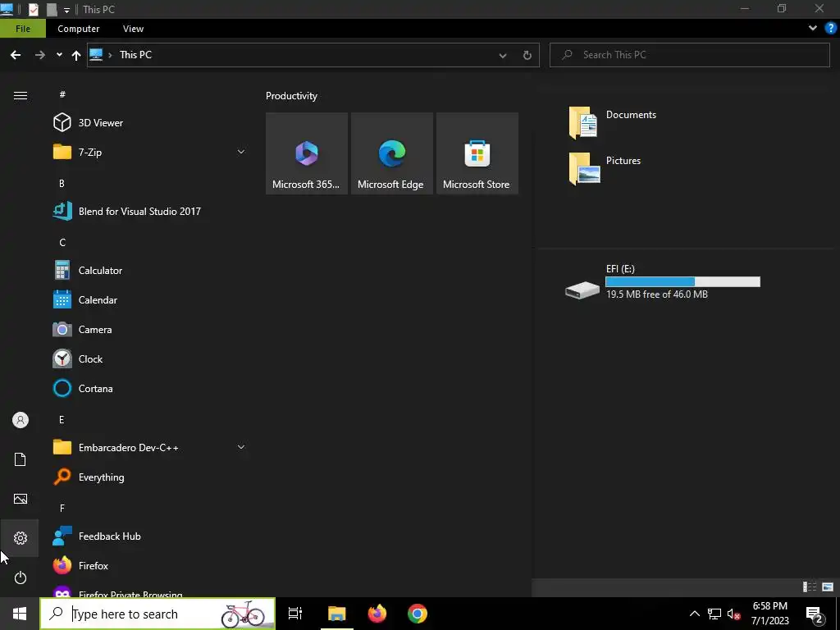Switch to details view layout
The width and height of the screenshot is (840, 630).
pyautogui.click(x=810, y=587)
